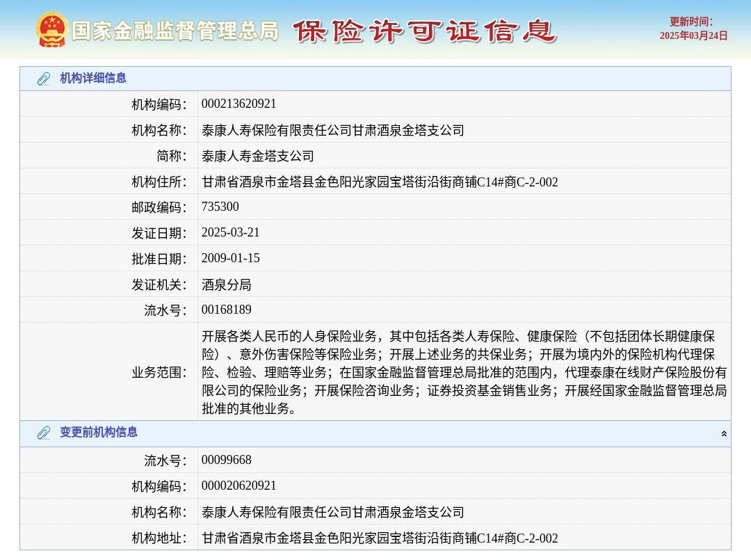Screen dimensions: 751x560
Task: Click the 国家金融监督管理总局 title text
Action: click(175, 31)
